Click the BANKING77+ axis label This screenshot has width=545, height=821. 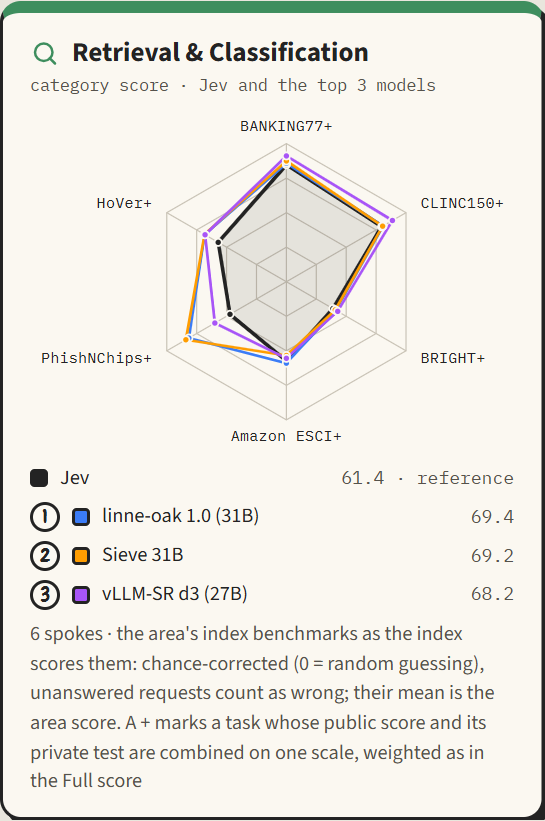coord(286,127)
